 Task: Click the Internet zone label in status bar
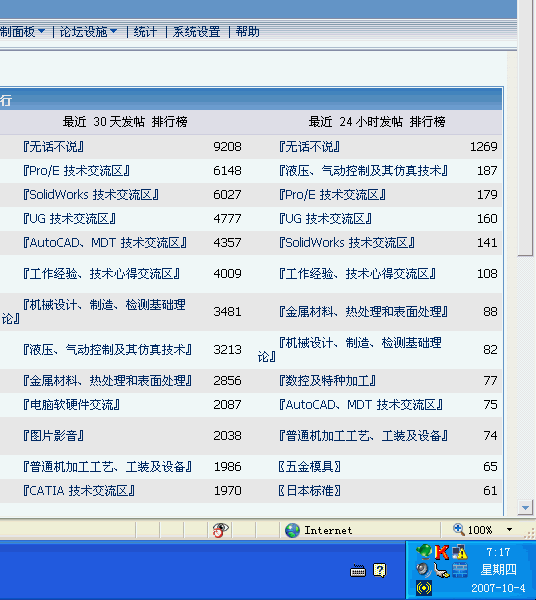point(328,530)
